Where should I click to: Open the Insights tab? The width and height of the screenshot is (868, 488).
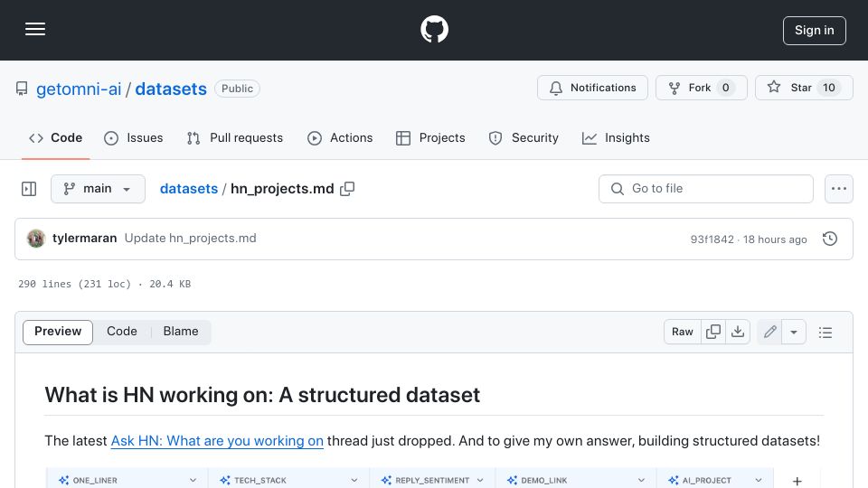(616, 137)
